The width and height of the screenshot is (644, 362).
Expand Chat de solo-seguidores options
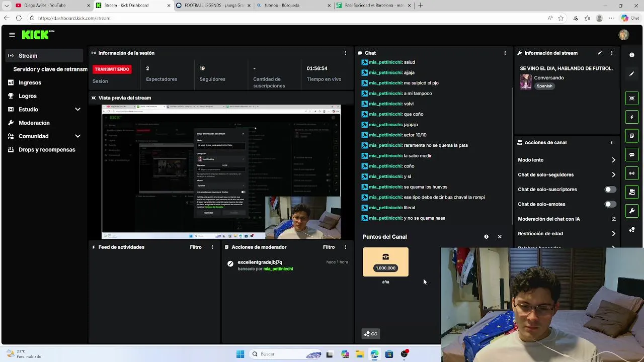613,174
